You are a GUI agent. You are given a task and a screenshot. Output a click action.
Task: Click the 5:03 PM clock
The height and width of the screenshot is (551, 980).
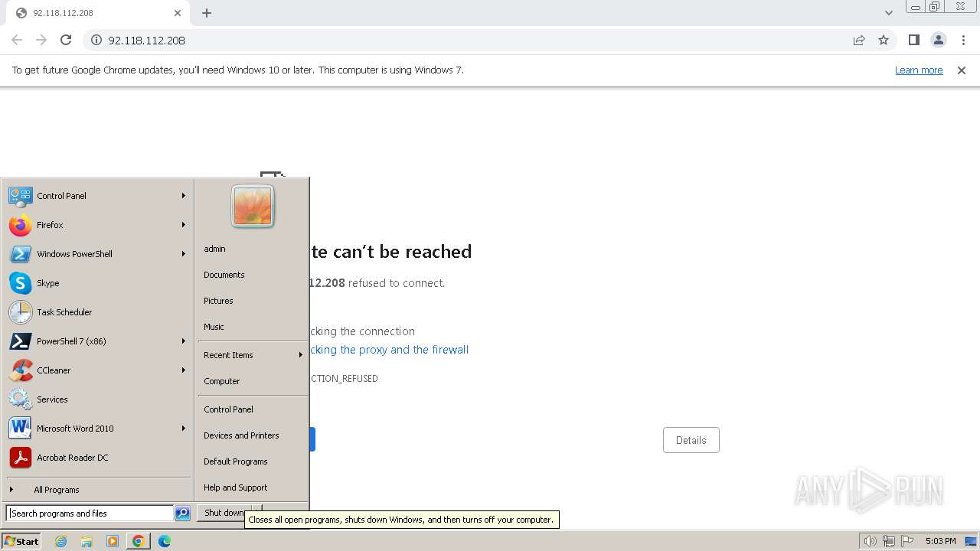pyautogui.click(x=940, y=541)
